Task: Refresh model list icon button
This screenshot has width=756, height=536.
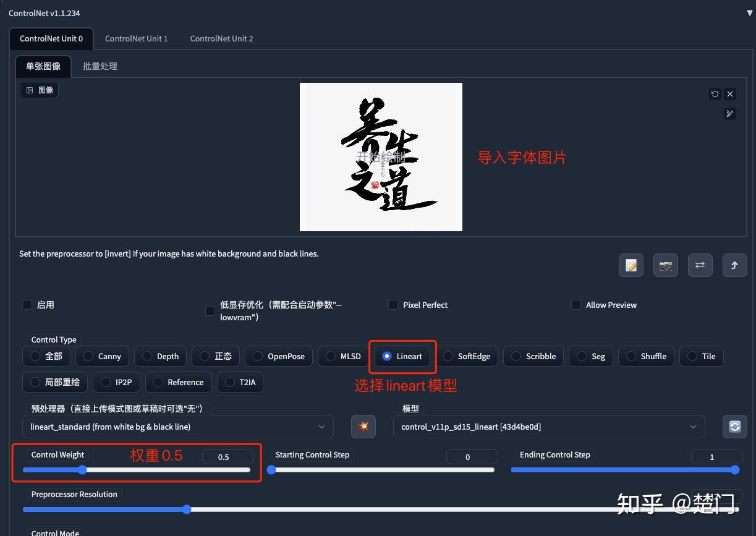Action: 735,427
